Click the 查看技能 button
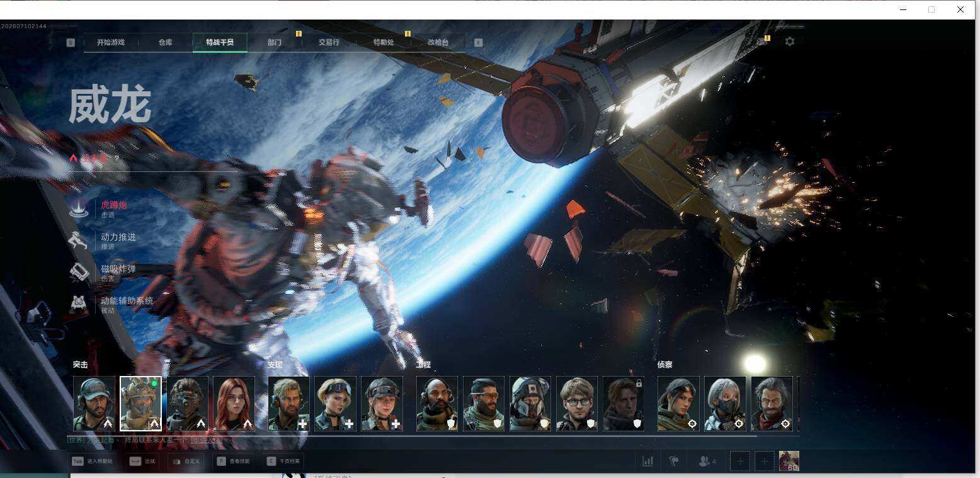Viewport: 980px width, 478px height. [232, 461]
